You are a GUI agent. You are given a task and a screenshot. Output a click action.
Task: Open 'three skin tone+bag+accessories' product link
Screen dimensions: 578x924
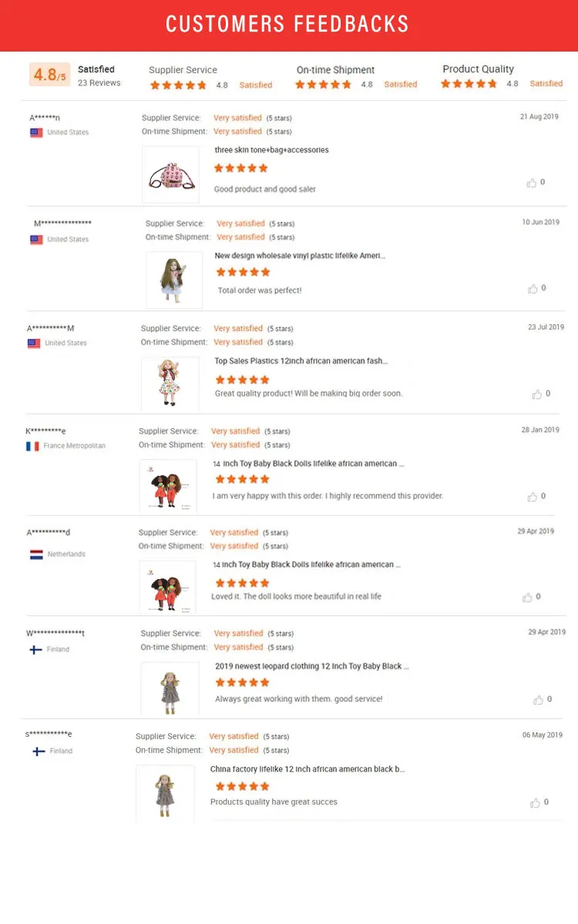tap(271, 150)
